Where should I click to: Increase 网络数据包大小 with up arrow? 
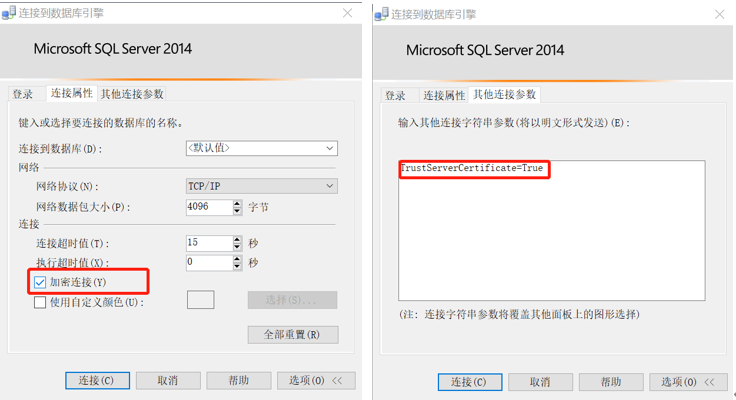tap(237, 203)
